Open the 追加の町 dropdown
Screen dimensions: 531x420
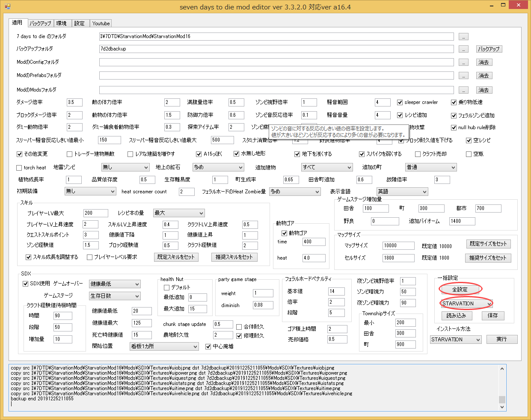tap(431, 167)
